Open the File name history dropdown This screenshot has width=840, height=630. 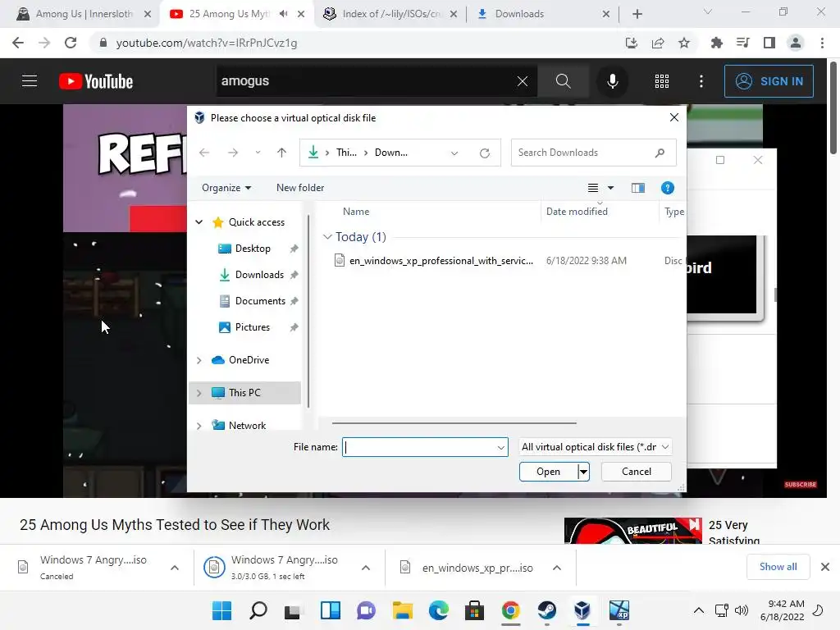click(x=501, y=447)
